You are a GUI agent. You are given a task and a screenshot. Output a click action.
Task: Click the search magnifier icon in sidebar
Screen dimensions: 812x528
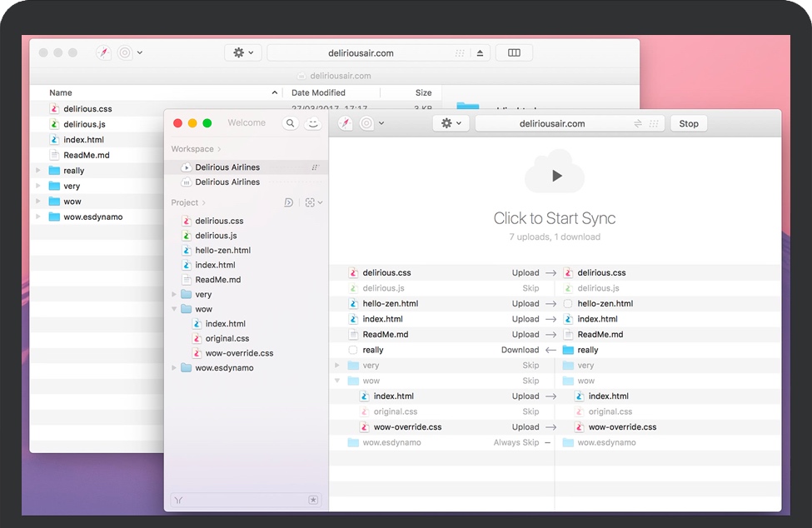pyautogui.click(x=290, y=123)
